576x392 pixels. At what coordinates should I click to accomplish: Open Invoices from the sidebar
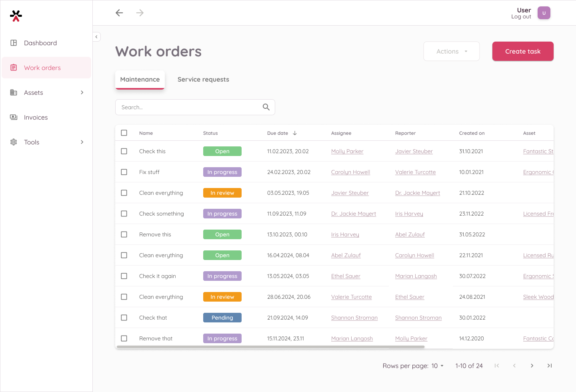pyautogui.click(x=36, y=117)
